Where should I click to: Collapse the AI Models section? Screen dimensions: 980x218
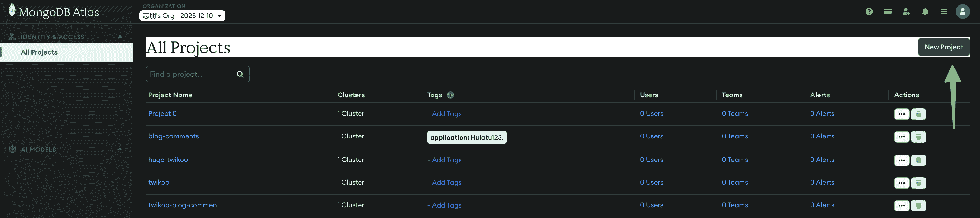(120, 149)
